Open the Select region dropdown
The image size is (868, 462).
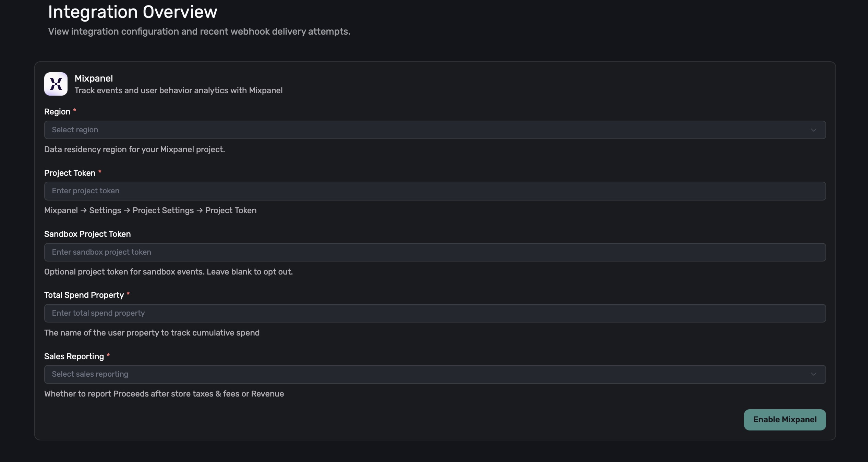pos(434,130)
